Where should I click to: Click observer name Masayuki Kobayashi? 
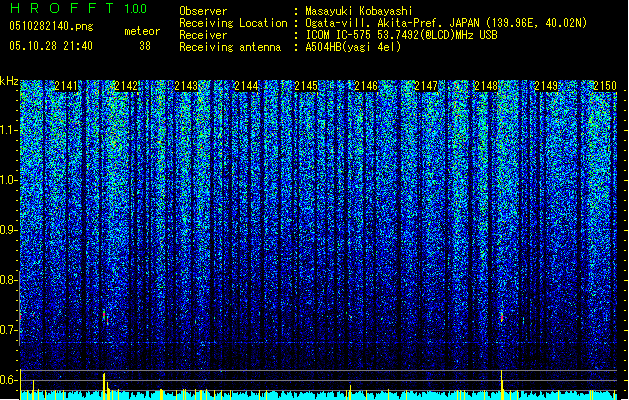pos(359,11)
